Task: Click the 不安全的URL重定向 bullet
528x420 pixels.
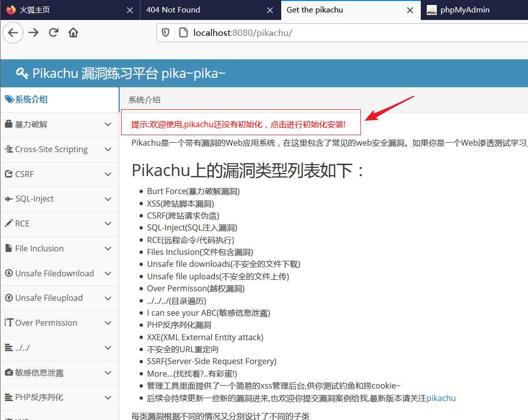Action: click(x=182, y=349)
